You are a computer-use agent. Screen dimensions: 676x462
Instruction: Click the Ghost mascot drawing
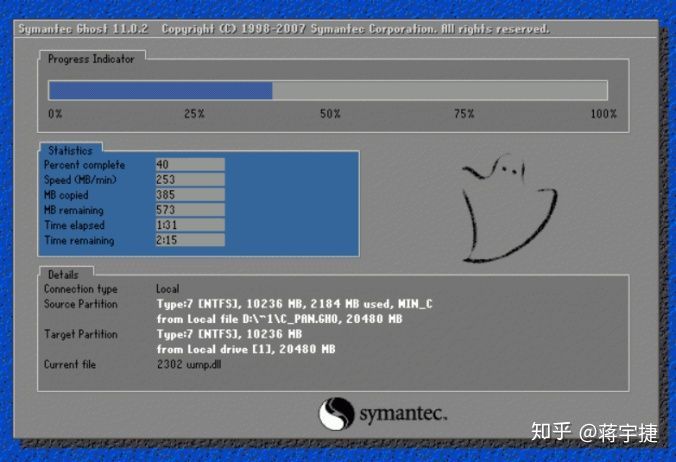click(508, 207)
